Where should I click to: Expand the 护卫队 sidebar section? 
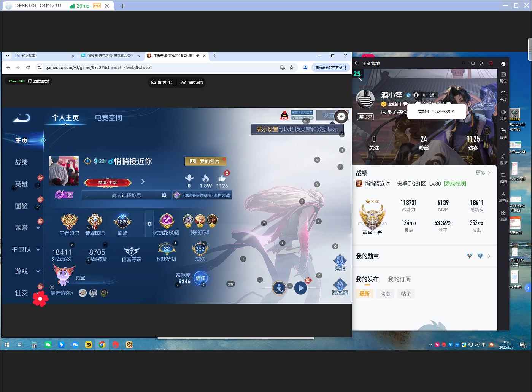tap(38, 249)
